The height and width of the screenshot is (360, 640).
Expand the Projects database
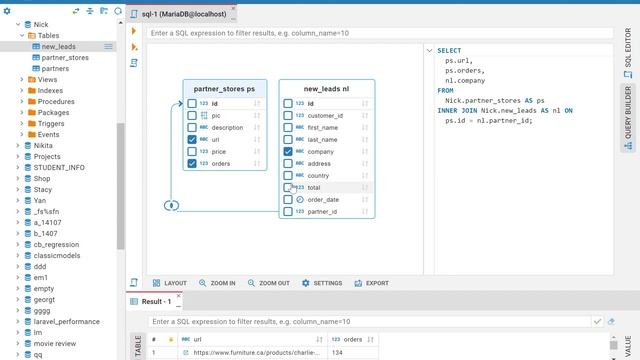(x=18, y=156)
